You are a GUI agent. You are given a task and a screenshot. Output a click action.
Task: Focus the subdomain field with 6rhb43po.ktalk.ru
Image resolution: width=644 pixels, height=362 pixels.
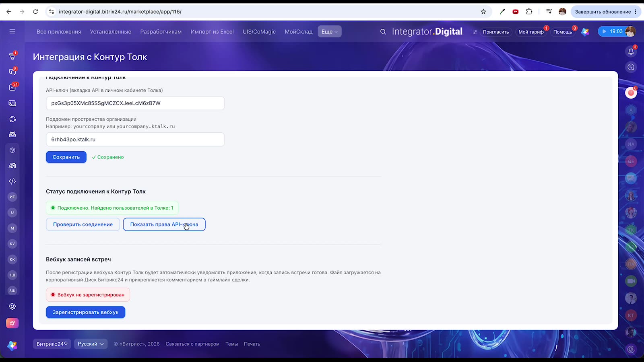135,140
